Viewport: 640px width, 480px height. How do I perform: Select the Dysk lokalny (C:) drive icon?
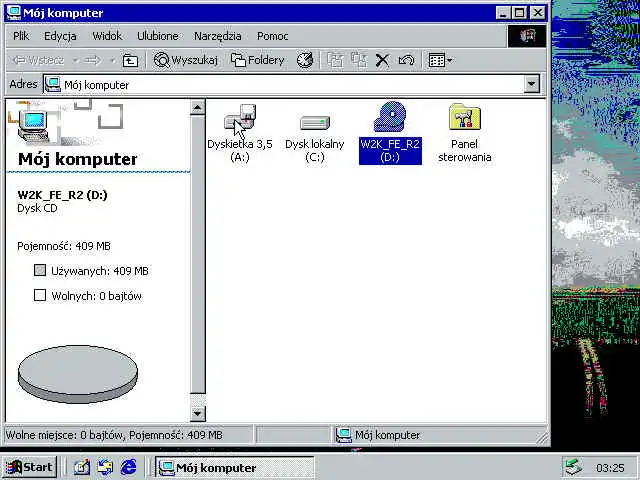[314, 122]
